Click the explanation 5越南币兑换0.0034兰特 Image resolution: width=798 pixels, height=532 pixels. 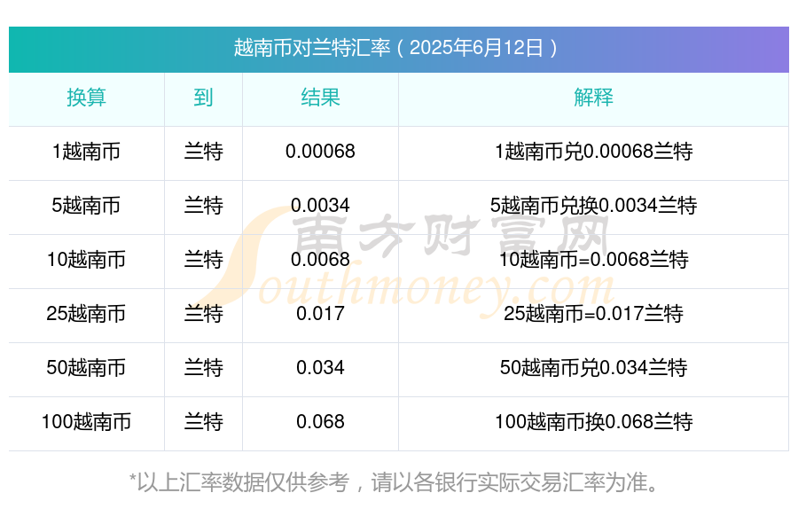point(593,206)
